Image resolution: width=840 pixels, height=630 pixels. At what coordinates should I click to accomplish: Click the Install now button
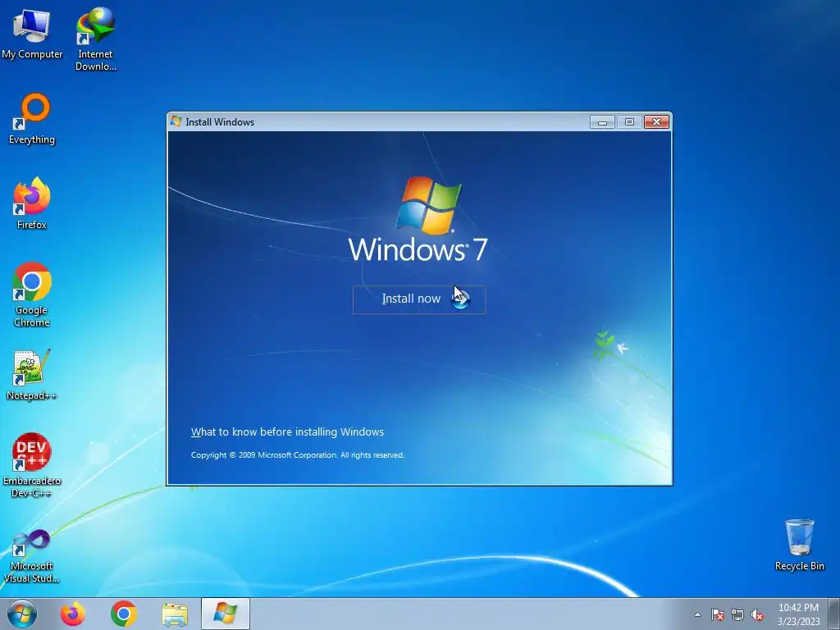coord(419,299)
